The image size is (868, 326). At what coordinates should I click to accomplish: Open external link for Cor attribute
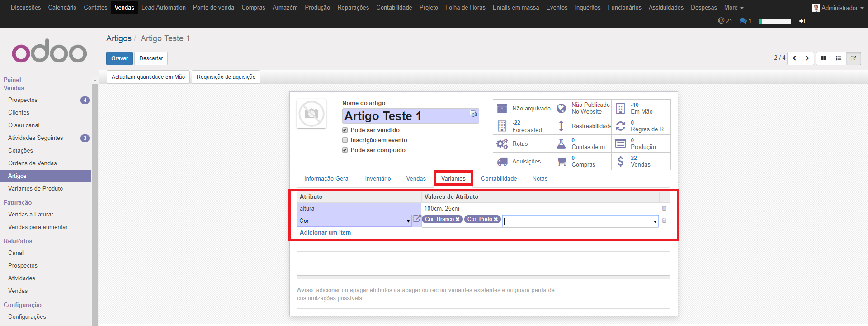coord(416,219)
